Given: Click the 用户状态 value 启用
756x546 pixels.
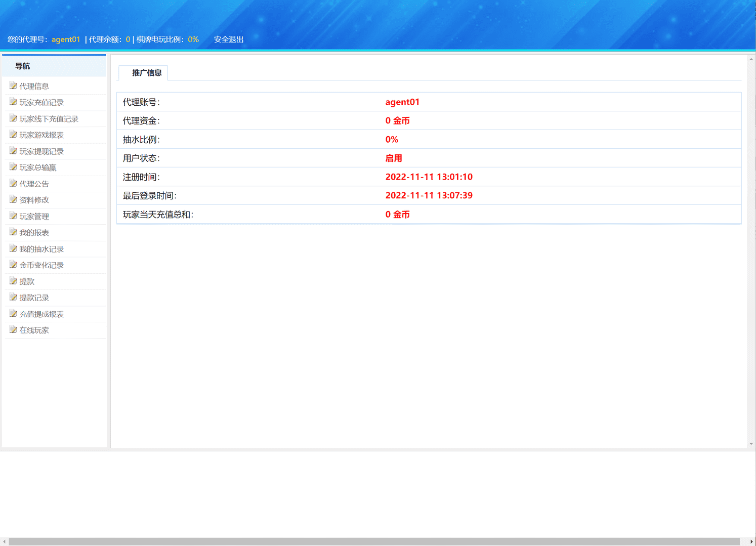Looking at the screenshot, I should 394,158.
